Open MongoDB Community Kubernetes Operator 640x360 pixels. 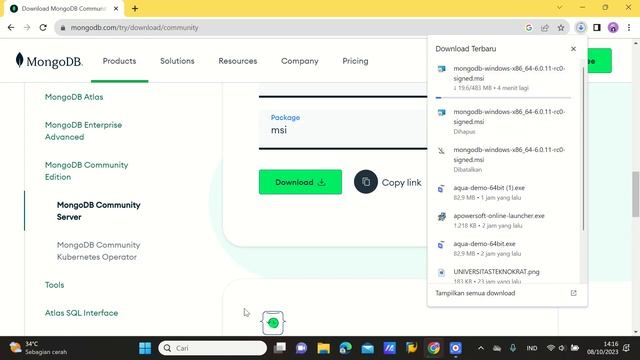click(98, 251)
